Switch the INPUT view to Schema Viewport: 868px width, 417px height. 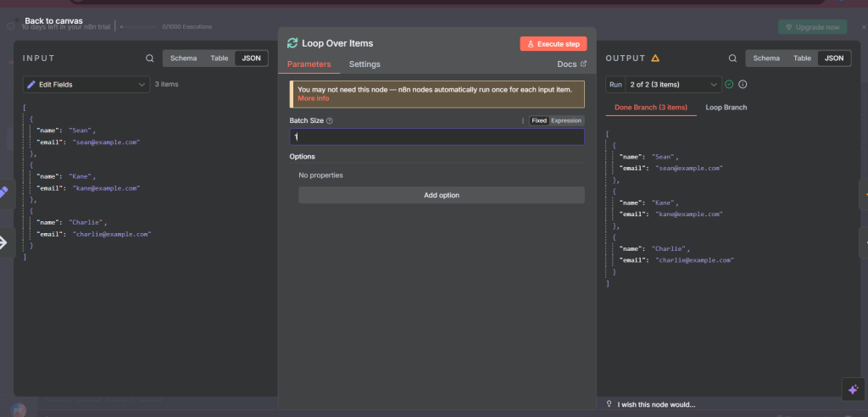[184, 58]
